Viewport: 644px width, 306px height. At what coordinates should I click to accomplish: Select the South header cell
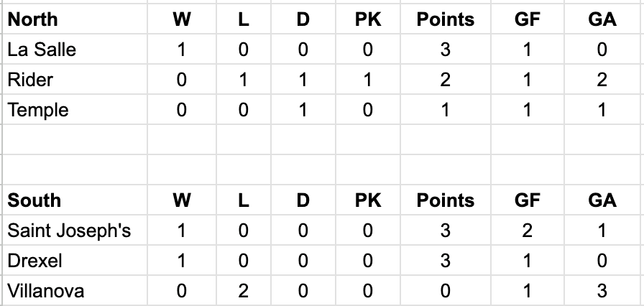[x=74, y=200]
